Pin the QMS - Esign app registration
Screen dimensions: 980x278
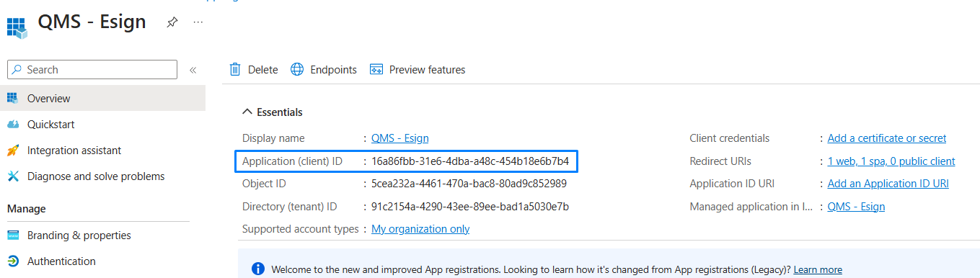172,22
